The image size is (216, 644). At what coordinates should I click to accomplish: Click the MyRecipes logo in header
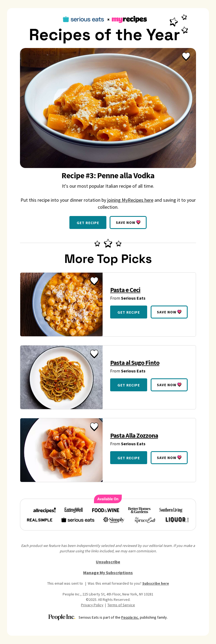(129, 19)
